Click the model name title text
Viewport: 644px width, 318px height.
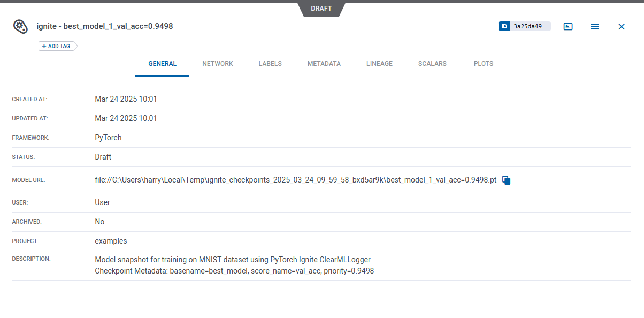(x=104, y=26)
